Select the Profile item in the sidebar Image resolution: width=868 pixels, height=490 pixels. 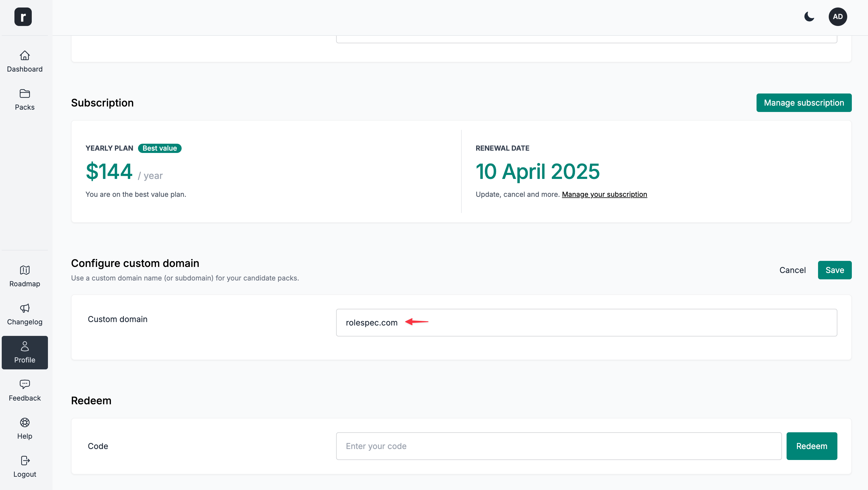click(25, 352)
